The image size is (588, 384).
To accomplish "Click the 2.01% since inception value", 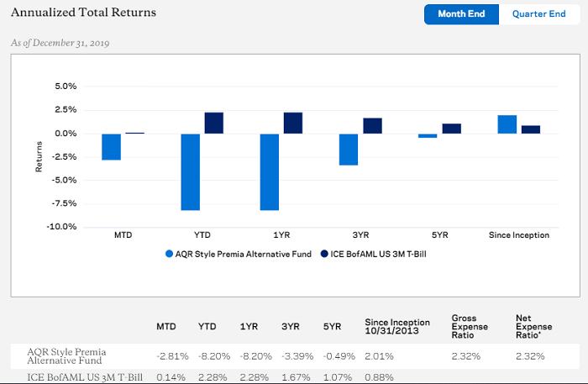I will click(379, 356).
